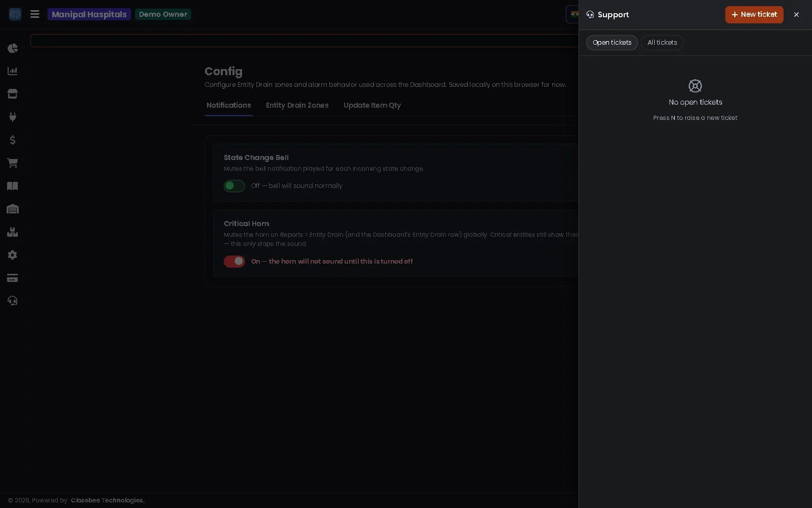The image size is (812, 508).
Task: Open the storefront sidebar icon
Action: 13,94
